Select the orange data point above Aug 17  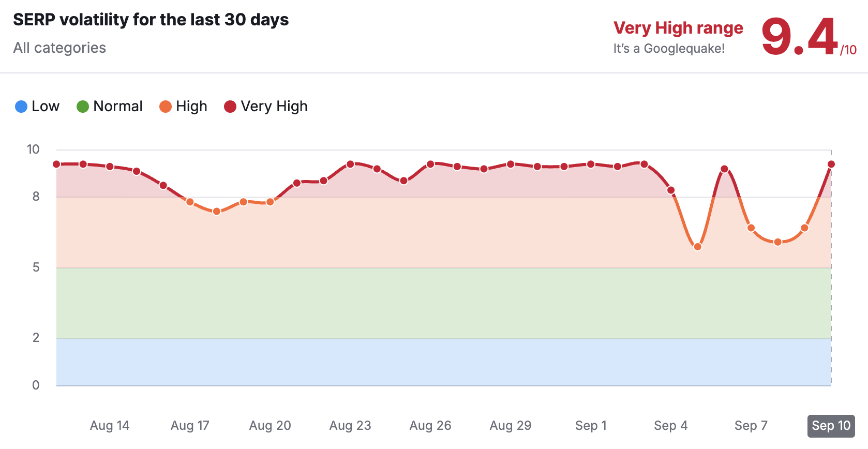coord(190,202)
